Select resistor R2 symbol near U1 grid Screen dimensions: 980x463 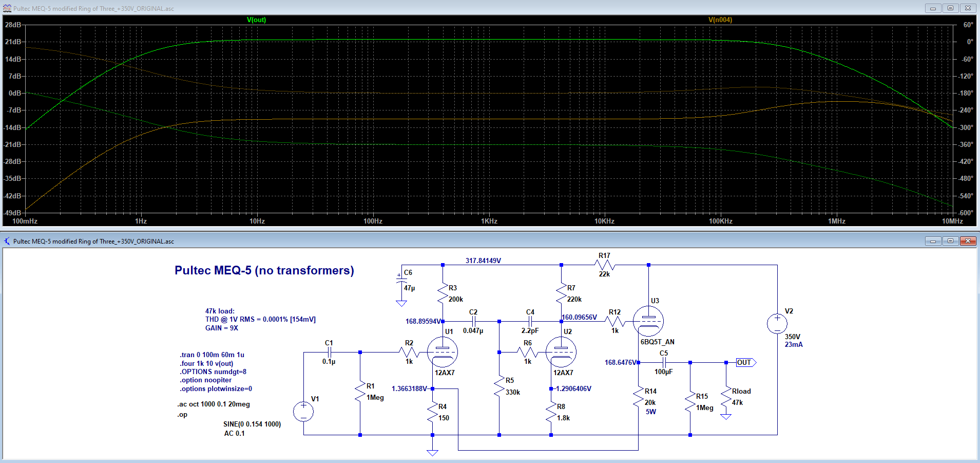[409, 352]
